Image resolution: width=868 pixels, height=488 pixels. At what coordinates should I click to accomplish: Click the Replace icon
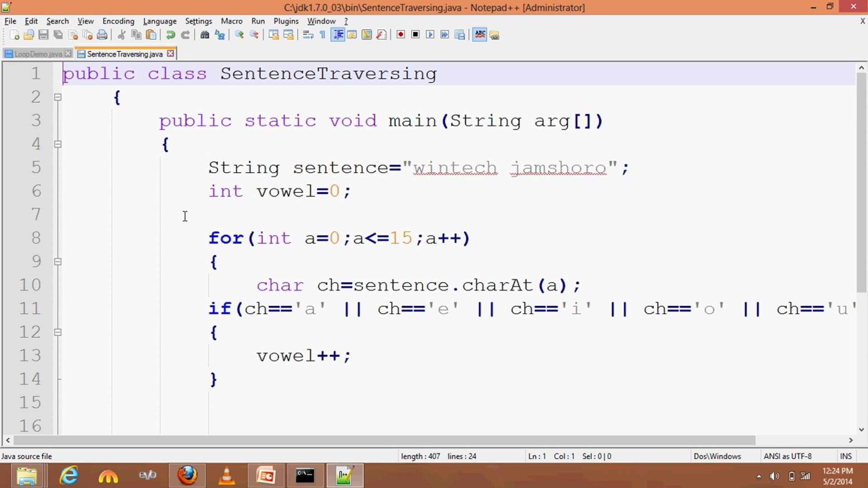[220, 35]
